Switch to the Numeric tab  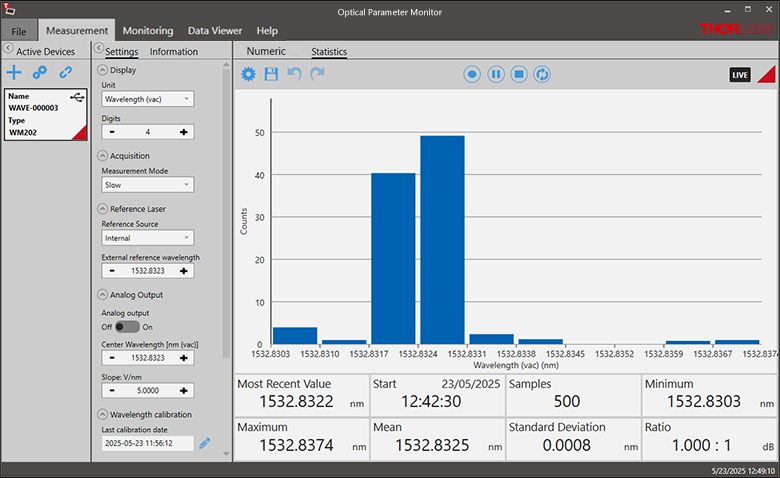[x=266, y=51]
